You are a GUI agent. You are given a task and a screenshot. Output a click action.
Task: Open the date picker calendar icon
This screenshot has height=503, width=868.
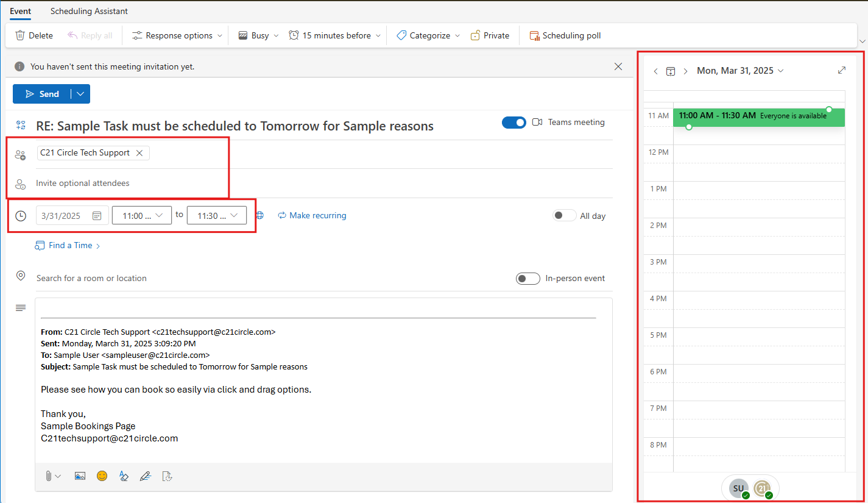[97, 216]
